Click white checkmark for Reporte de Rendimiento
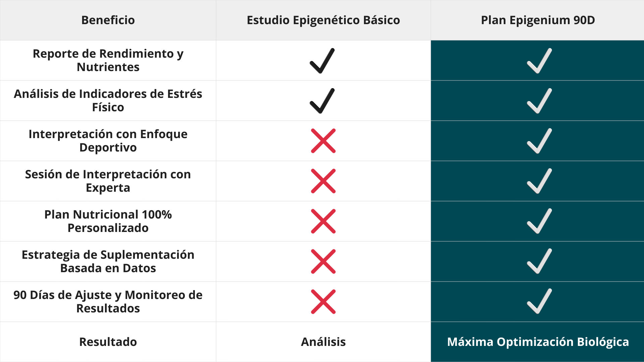 point(539,61)
